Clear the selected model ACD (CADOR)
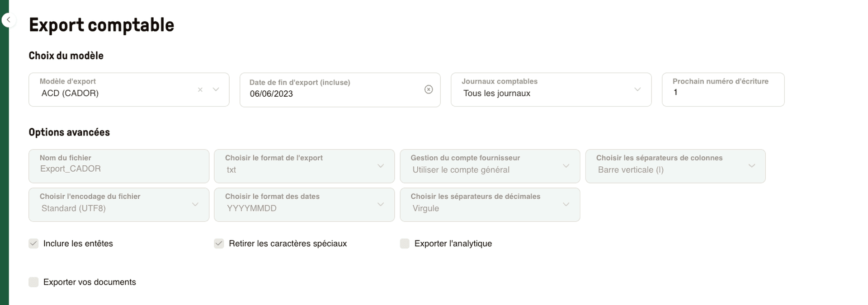The height and width of the screenshot is (305, 868). click(x=200, y=89)
